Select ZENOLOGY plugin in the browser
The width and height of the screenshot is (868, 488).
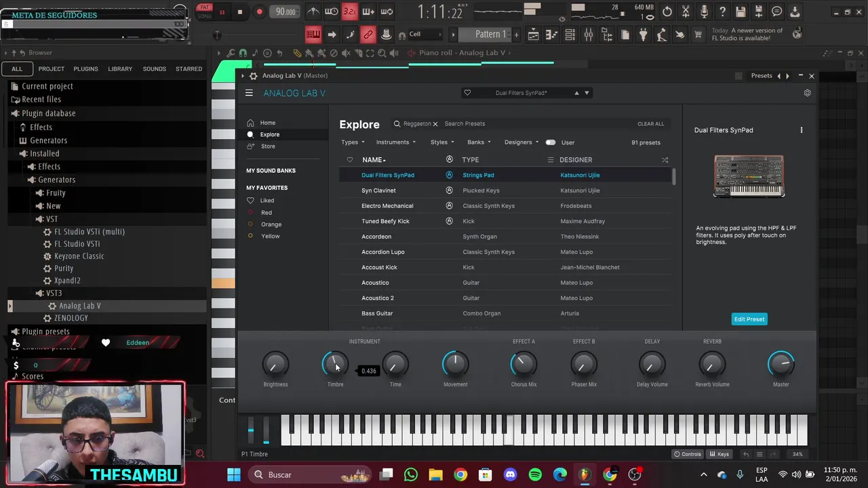[71, 318]
